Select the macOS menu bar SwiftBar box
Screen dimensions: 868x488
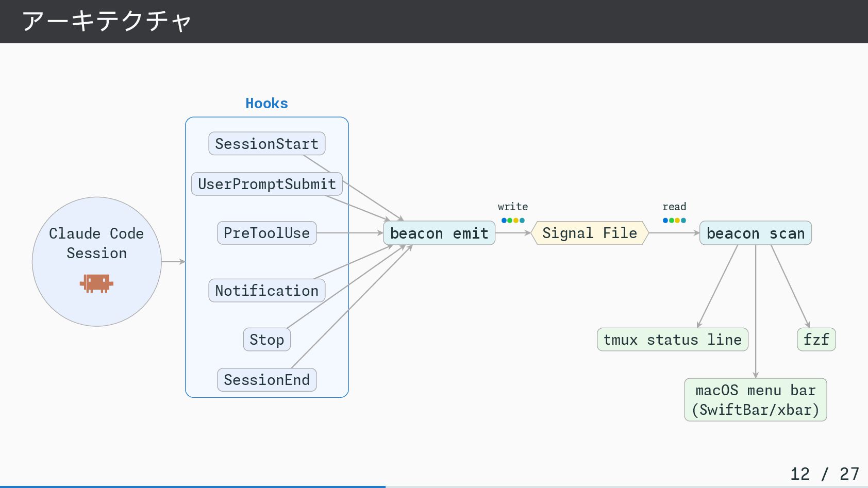coord(755,400)
